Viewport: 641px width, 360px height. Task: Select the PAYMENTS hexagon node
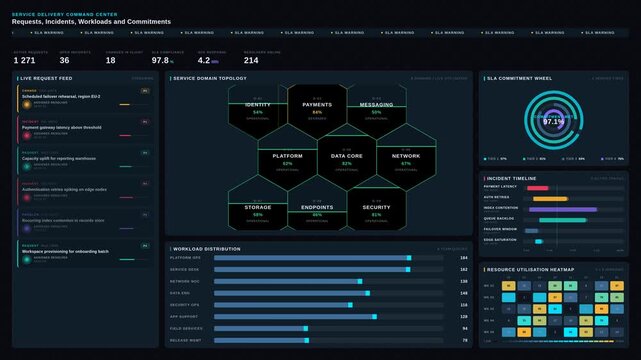pyautogui.click(x=317, y=110)
